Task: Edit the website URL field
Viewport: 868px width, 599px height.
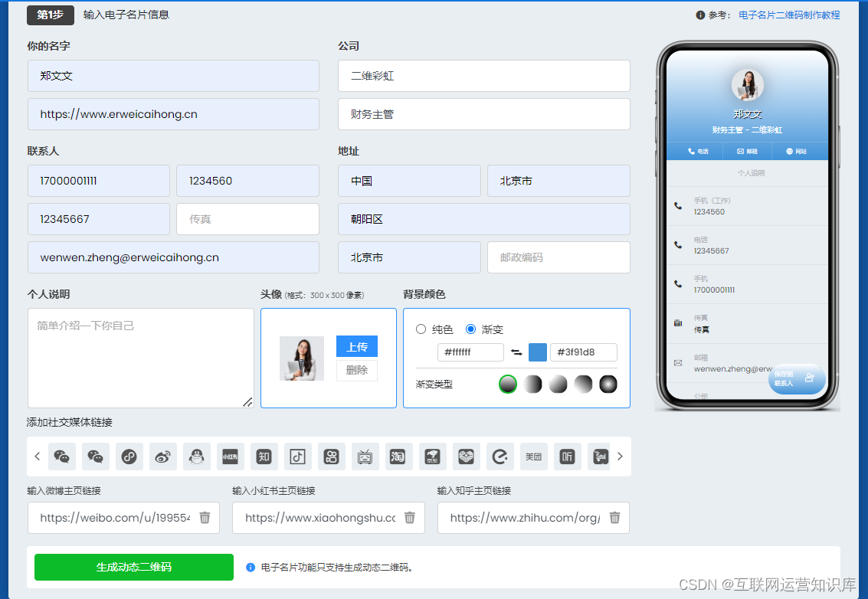Action: pyautogui.click(x=173, y=114)
